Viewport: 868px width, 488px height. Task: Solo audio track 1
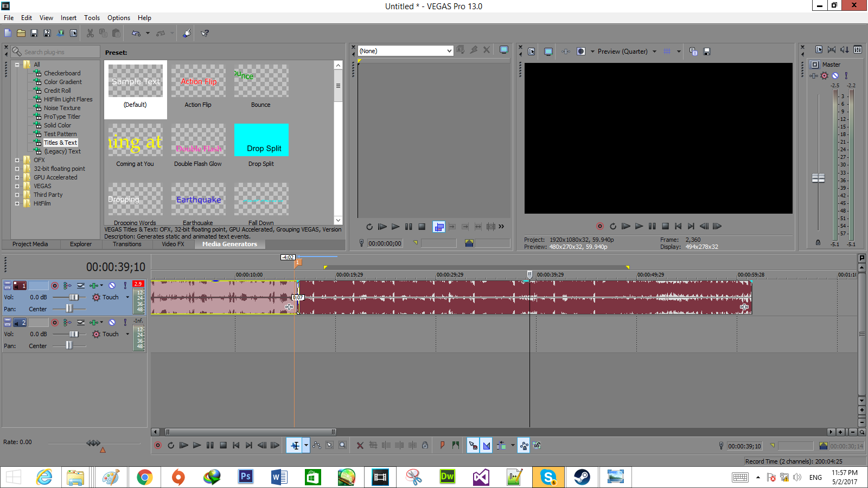click(125, 285)
